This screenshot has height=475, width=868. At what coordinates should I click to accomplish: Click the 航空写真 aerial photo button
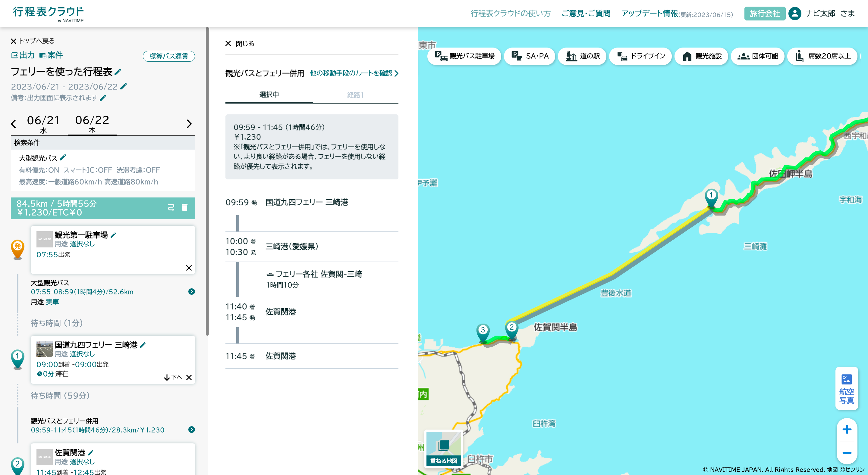(x=846, y=389)
